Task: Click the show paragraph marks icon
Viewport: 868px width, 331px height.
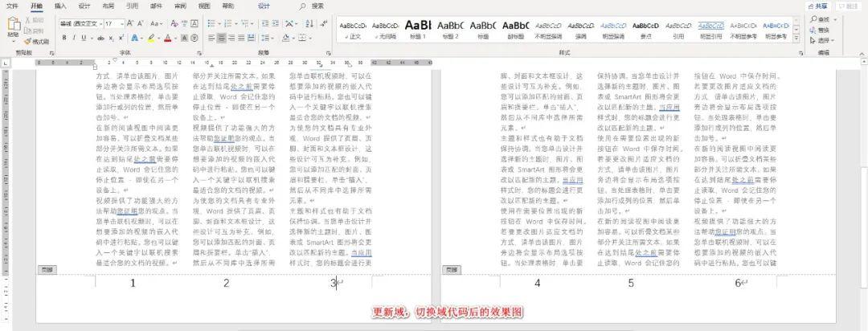Action: pyautogui.click(x=323, y=24)
